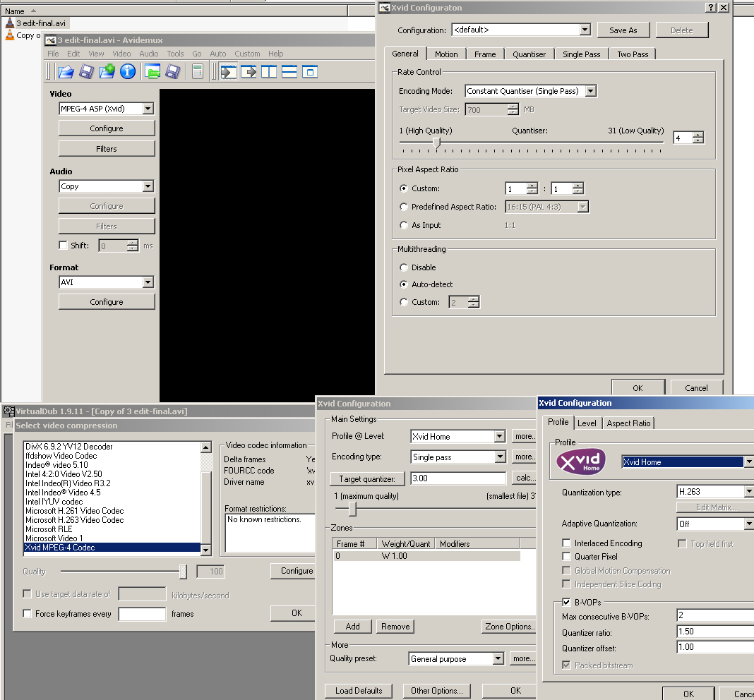The image size is (754, 700).
Task: Switch to the Aspect Ratio tab
Action: click(x=628, y=423)
